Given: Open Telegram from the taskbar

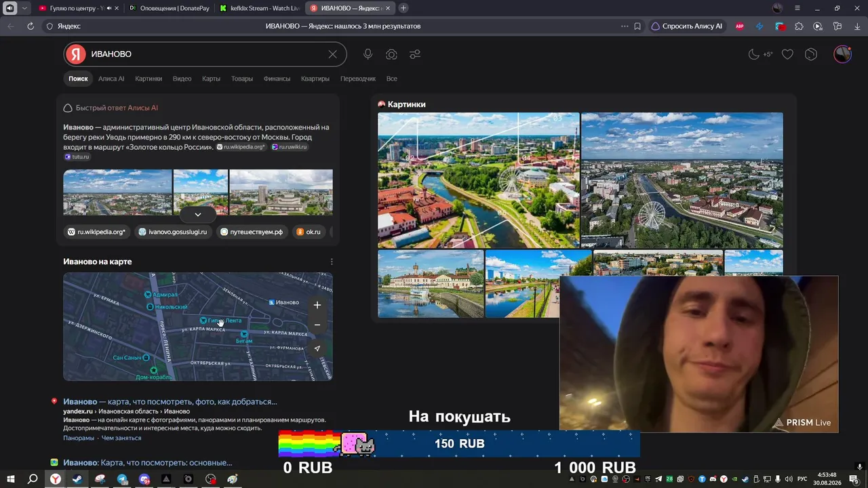Looking at the screenshot, I should 122,479.
